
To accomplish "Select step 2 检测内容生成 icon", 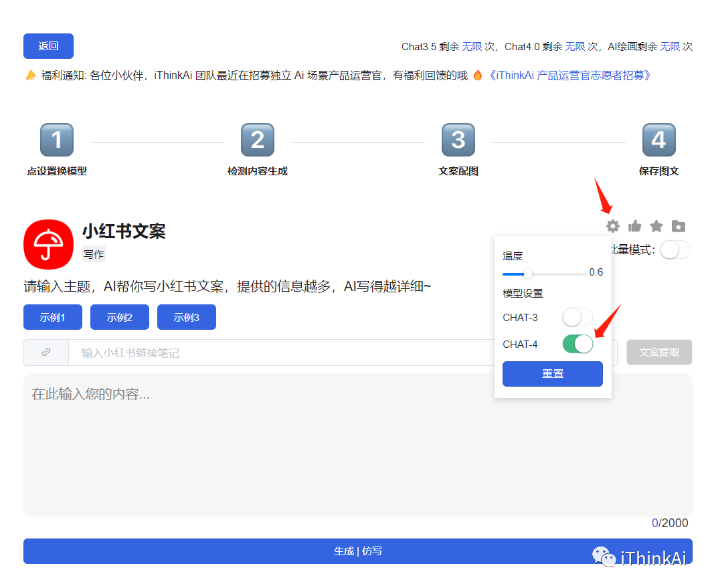I will [x=258, y=139].
